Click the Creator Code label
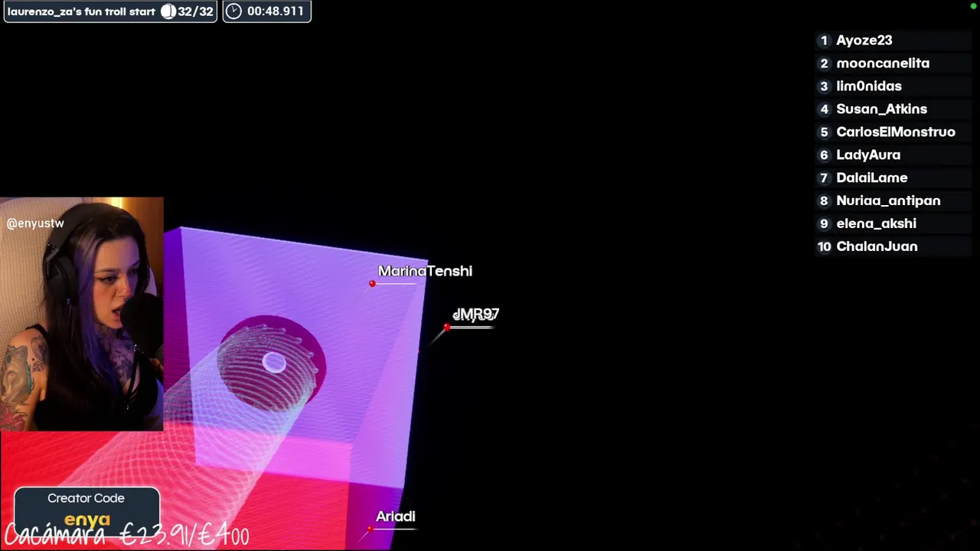This screenshot has width=980, height=551. [86, 498]
